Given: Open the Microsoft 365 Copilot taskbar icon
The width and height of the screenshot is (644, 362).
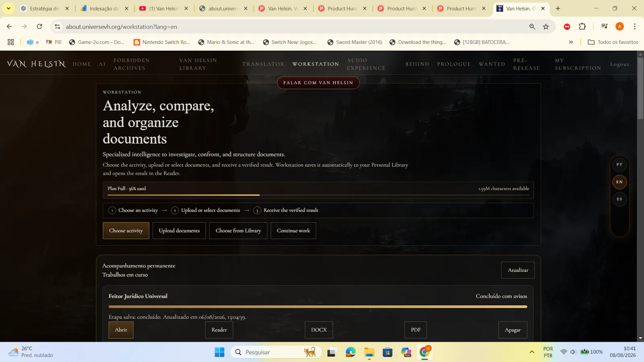Looking at the screenshot, I should (x=406, y=352).
